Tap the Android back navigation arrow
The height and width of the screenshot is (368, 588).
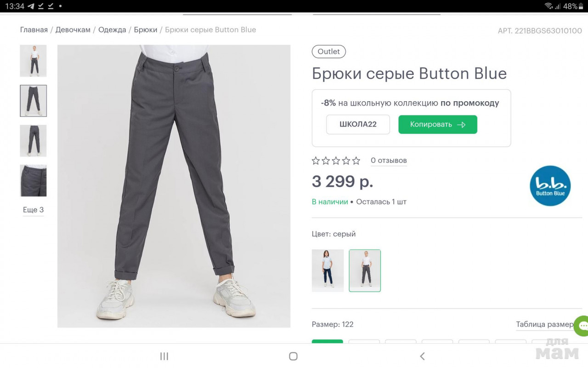pos(422,356)
